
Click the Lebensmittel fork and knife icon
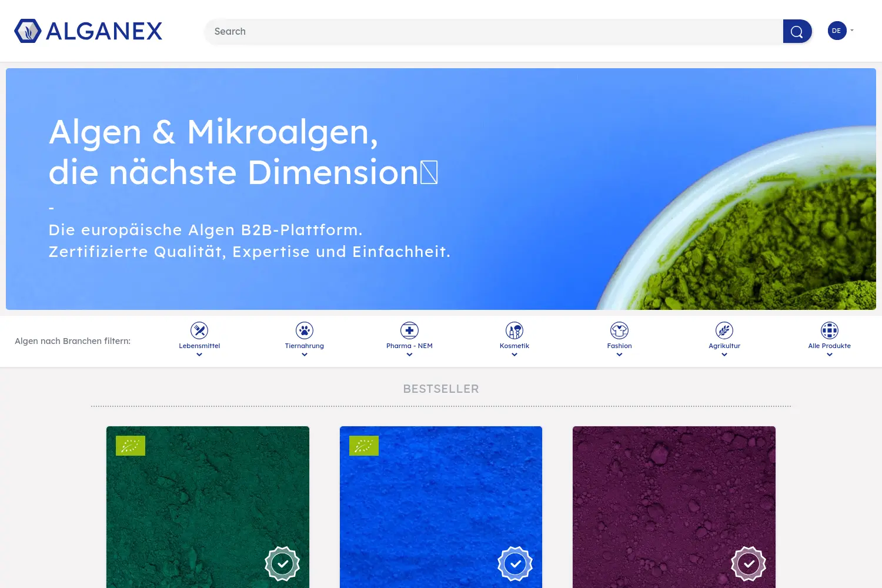pos(199,330)
